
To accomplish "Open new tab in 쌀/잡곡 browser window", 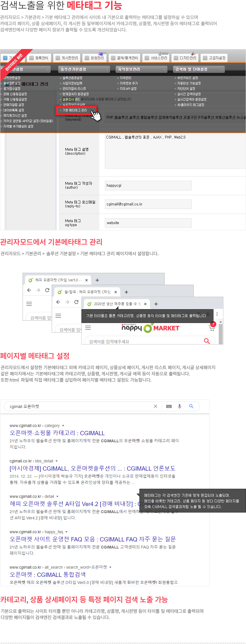I will tap(126, 292).
